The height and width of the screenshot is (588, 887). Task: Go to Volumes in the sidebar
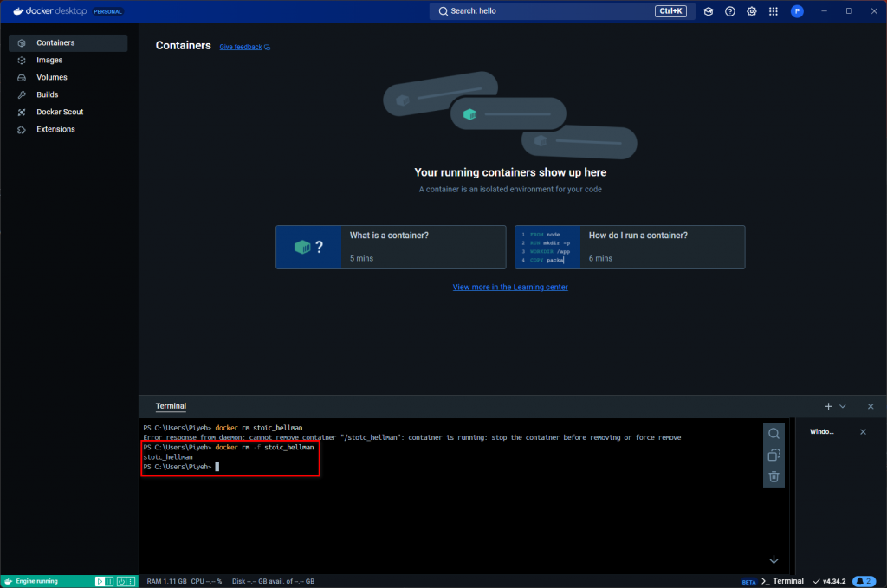tap(68, 77)
